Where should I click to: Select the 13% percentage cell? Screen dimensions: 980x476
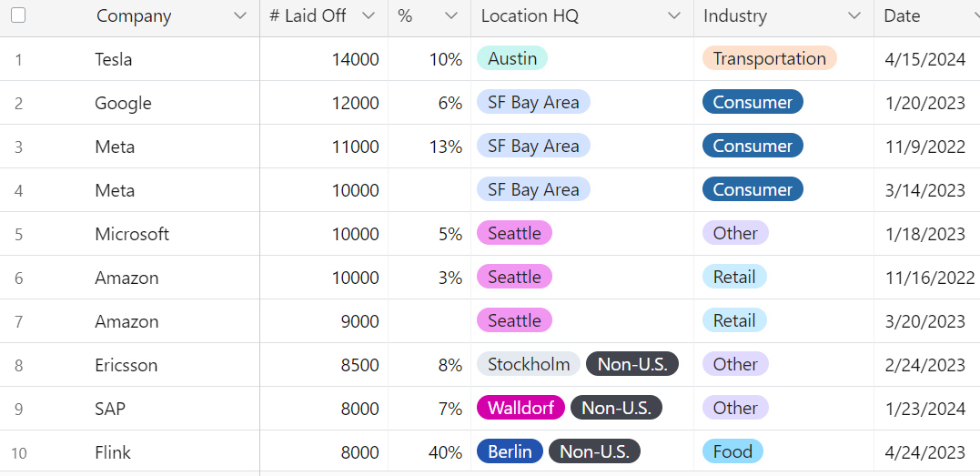point(446,147)
